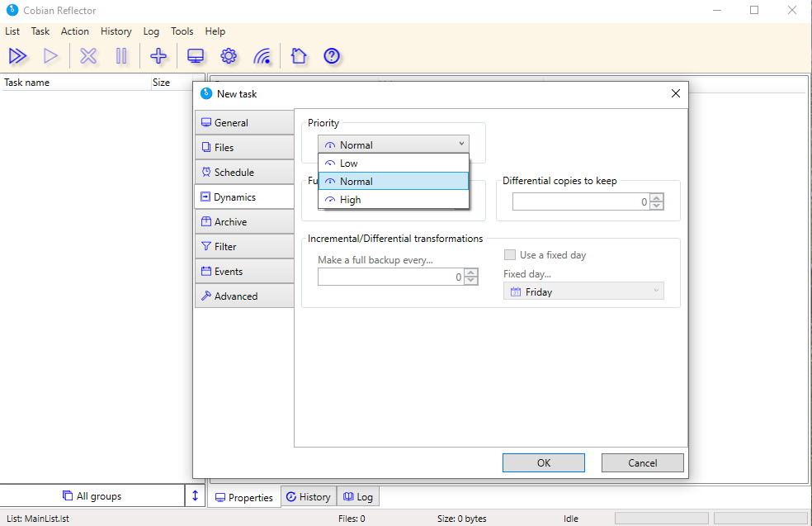This screenshot has height=526, width=812.
Task: Choose Normal priority in list
Action: (394, 182)
